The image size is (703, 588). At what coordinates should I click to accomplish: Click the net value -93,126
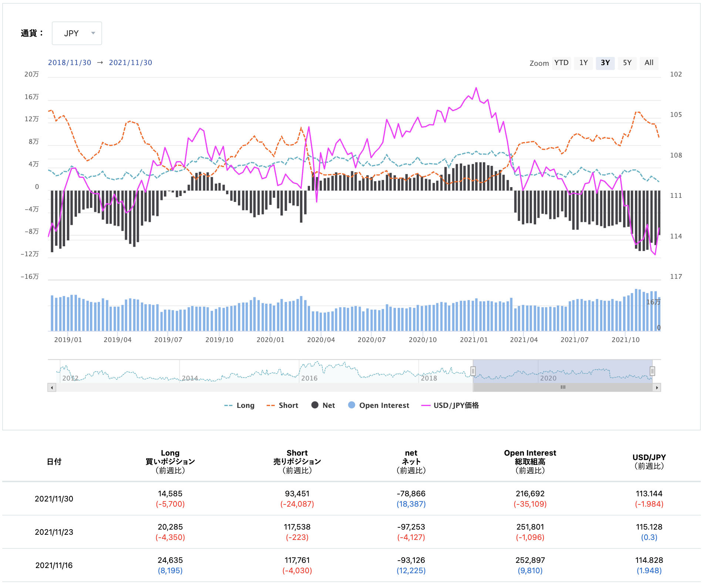click(411, 560)
